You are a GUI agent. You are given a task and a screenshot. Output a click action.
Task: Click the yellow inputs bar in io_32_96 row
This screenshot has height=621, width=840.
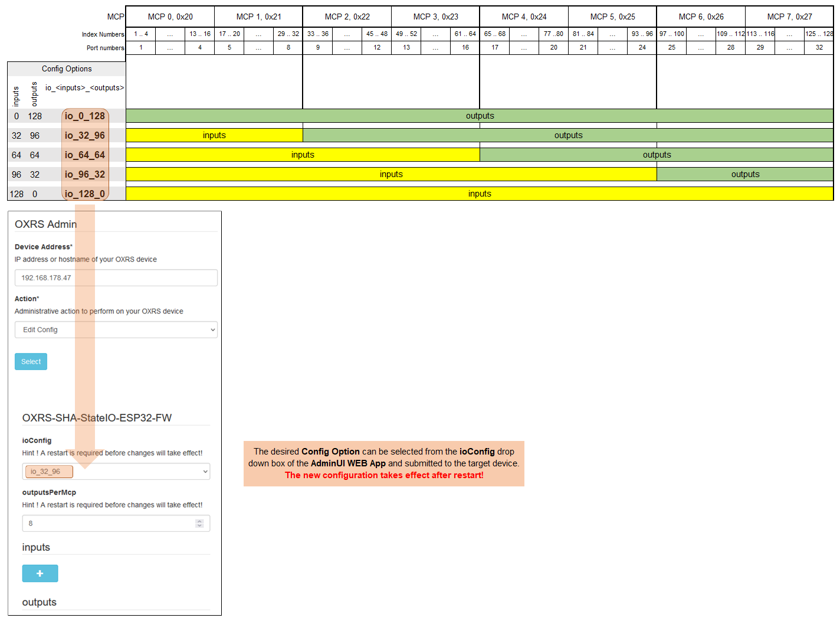(214, 135)
